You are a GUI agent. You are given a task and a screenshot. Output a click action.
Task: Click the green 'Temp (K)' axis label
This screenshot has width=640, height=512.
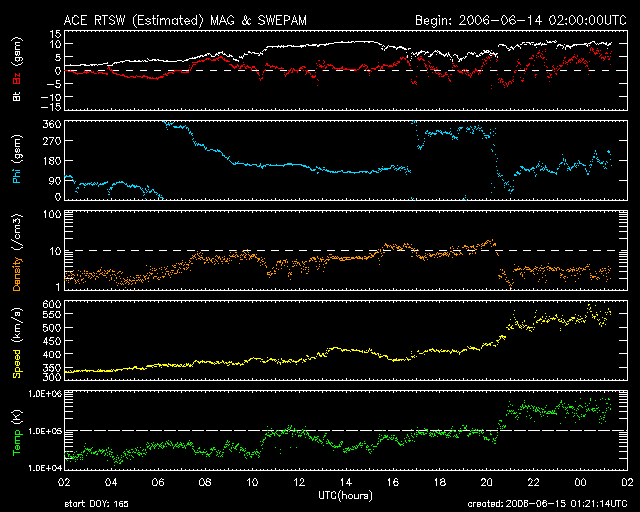tap(17, 433)
